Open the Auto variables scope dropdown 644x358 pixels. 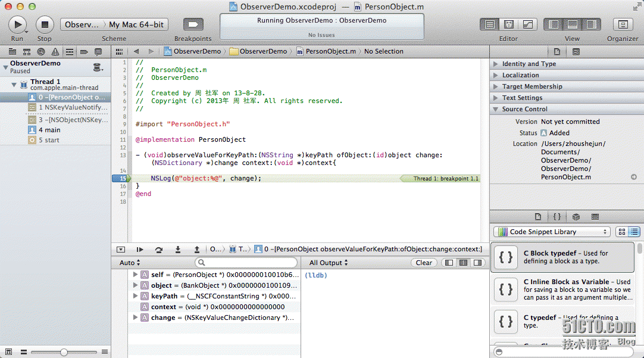tap(130, 263)
